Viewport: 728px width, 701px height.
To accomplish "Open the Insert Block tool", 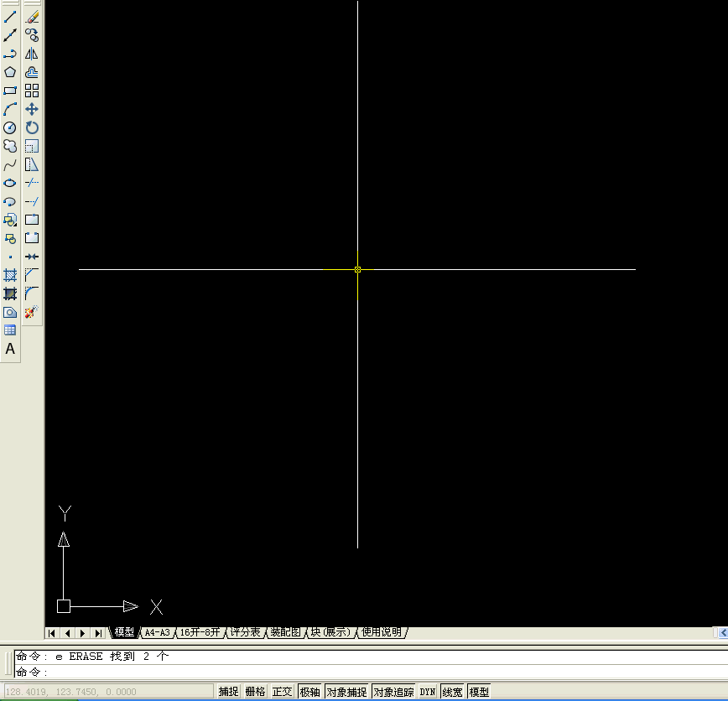I will [10, 220].
